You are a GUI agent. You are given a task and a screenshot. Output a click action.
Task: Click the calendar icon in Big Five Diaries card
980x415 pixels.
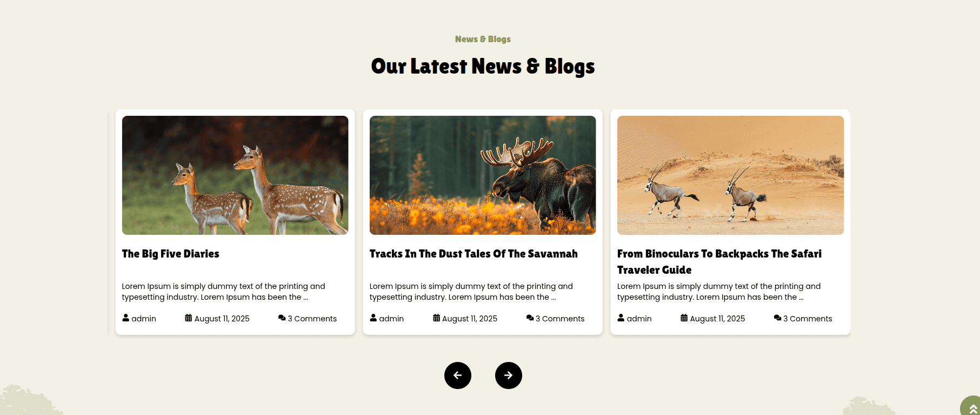click(188, 318)
